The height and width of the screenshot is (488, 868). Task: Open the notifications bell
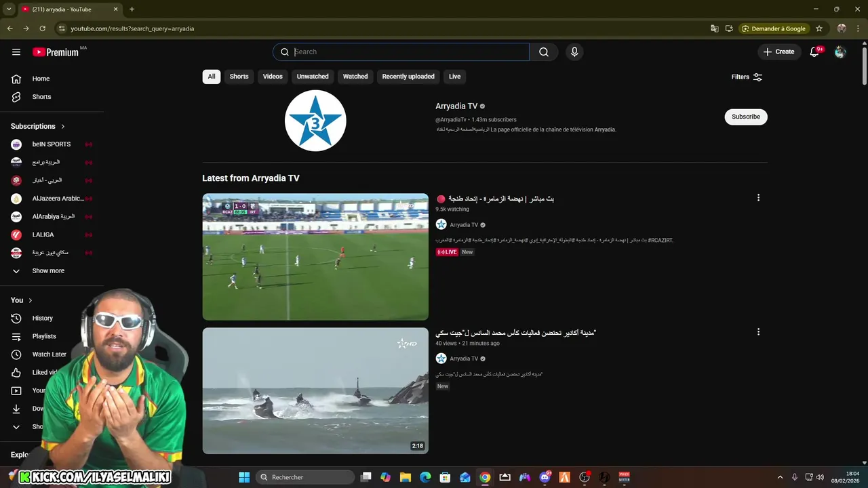[x=815, y=52]
